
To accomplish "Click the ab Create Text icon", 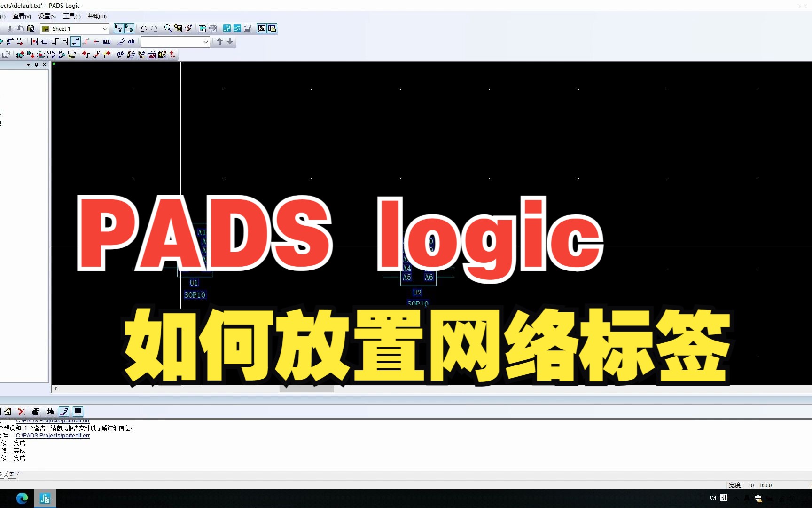I will pos(131,41).
